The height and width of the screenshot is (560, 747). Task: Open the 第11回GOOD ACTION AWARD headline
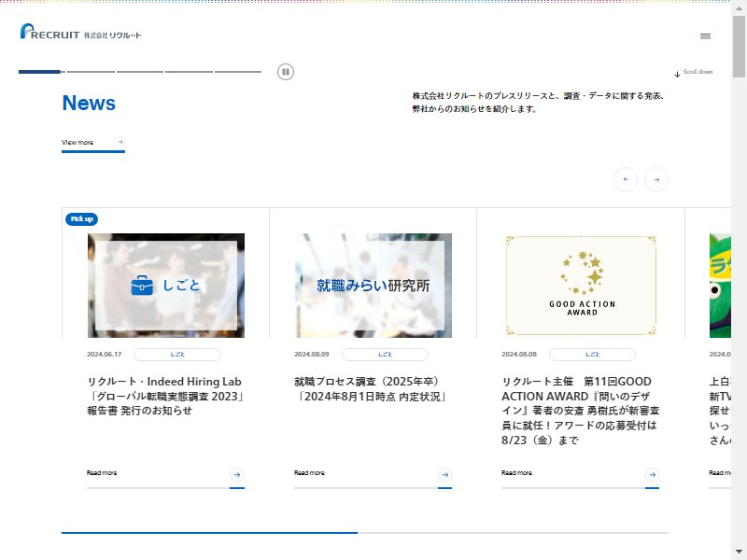(580, 411)
